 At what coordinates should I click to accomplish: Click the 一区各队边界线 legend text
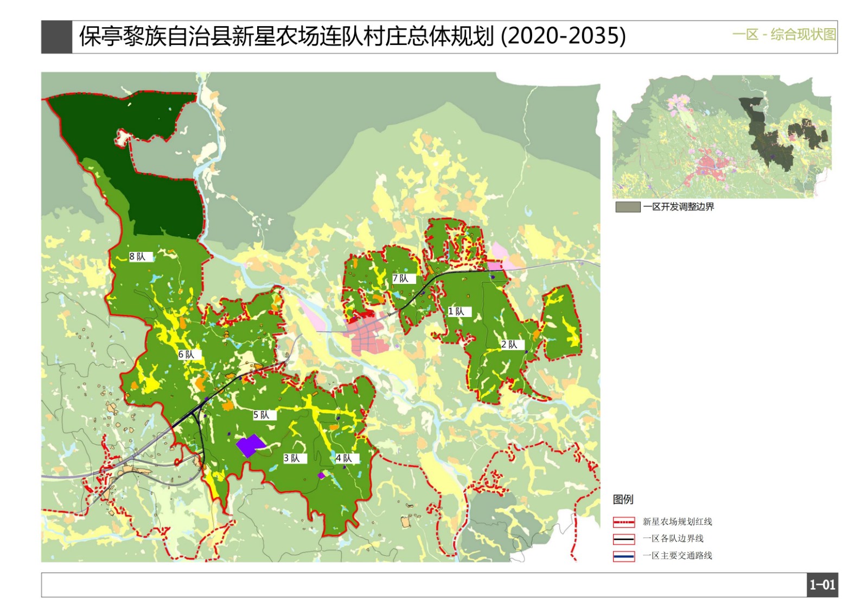point(673,539)
